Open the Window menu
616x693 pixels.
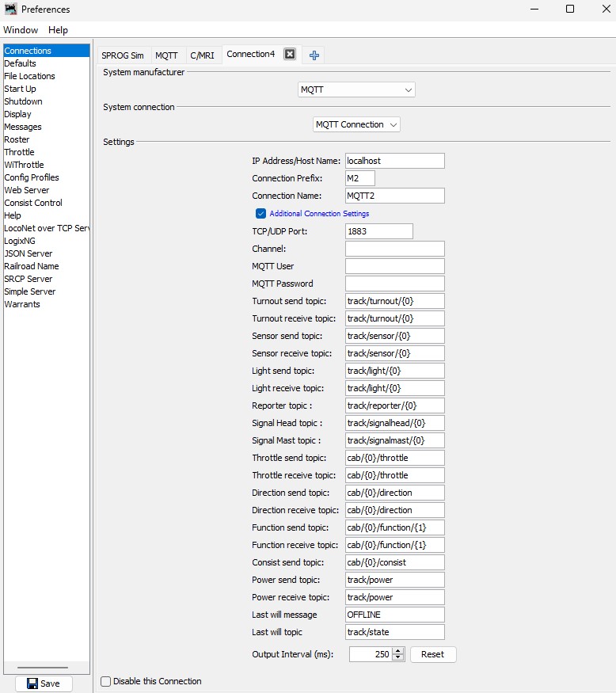[x=21, y=30]
